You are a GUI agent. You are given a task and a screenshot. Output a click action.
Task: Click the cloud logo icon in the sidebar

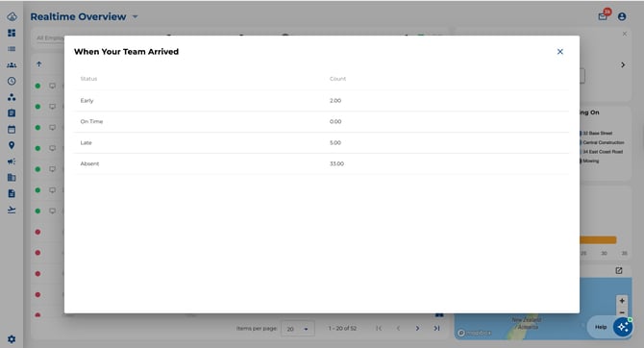(12, 17)
